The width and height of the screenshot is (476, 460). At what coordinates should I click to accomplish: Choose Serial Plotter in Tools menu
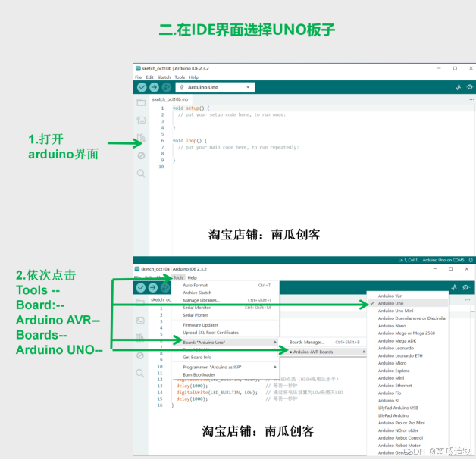pos(225,315)
